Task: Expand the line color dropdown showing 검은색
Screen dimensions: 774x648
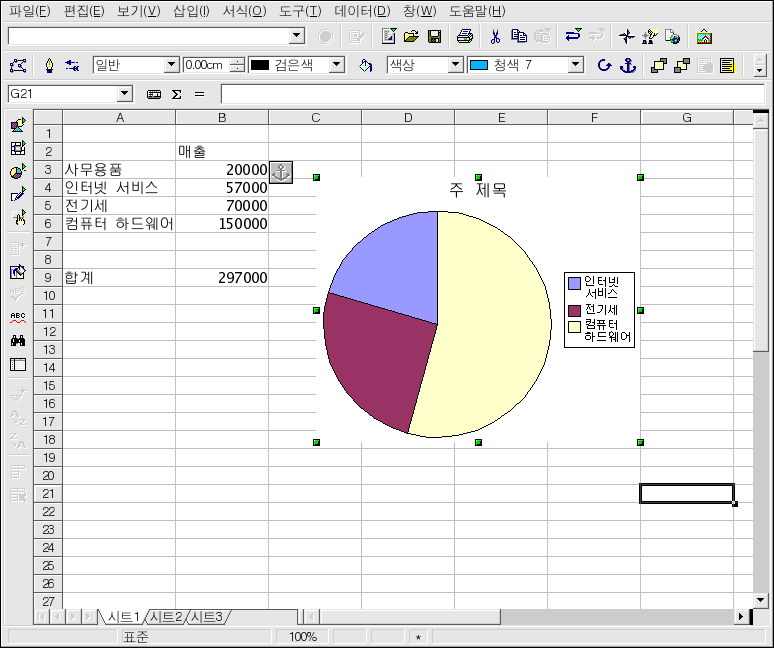Action: pyautogui.click(x=336, y=65)
